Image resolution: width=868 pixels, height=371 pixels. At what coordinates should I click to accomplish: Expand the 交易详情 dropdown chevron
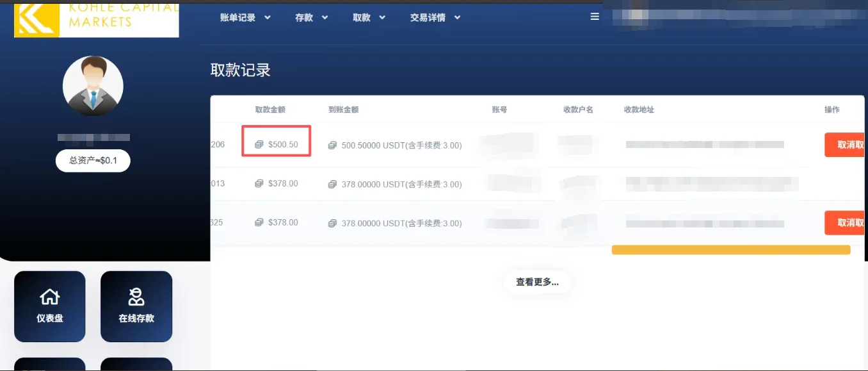tap(457, 18)
